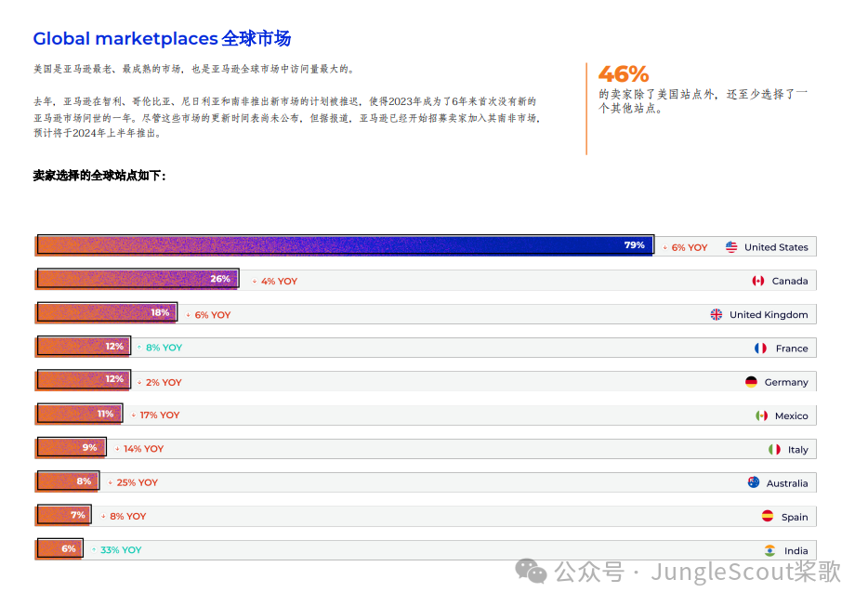
Task: Select the 7% Spain bar
Action: (64, 515)
